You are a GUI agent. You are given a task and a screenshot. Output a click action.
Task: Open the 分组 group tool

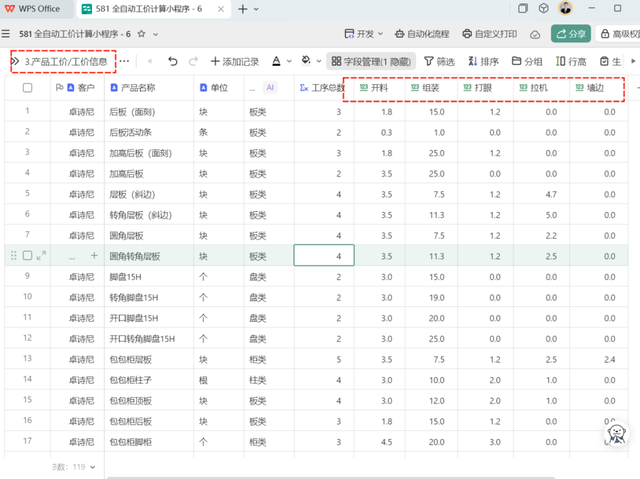point(527,62)
